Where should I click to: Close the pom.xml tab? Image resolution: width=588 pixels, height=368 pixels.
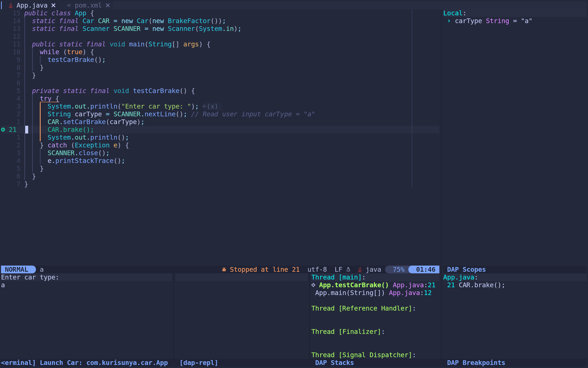pyautogui.click(x=108, y=5)
